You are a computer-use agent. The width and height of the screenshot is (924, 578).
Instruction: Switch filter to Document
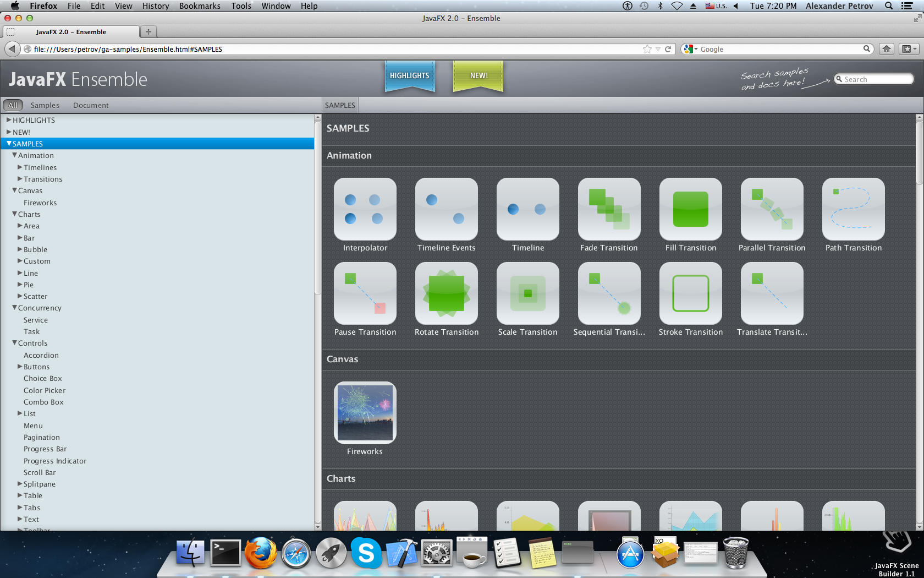91,105
